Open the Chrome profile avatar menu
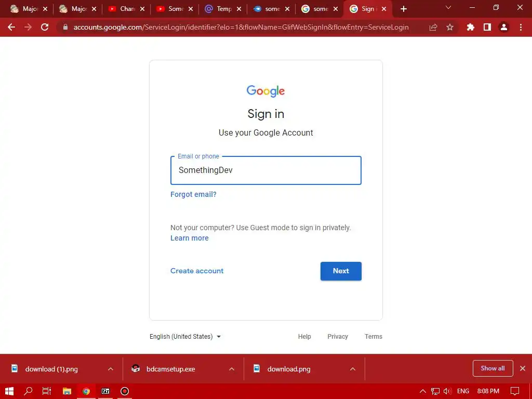Screen dimensions: 532x399 (504, 27)
